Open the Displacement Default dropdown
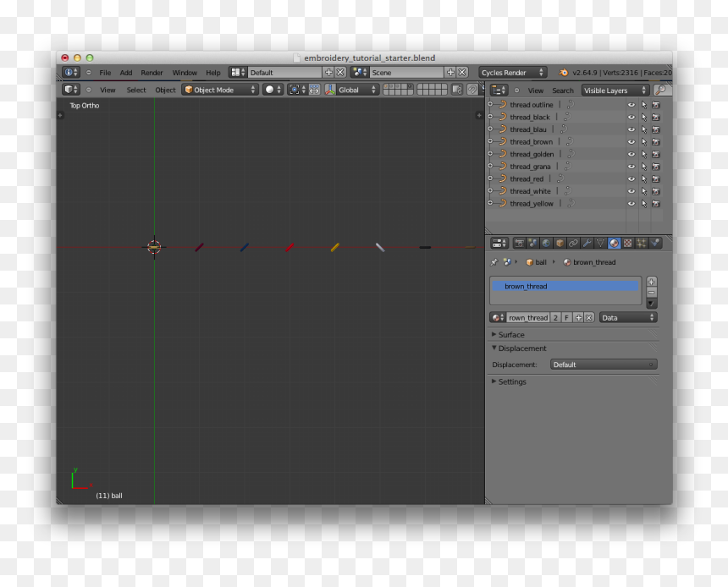This screenshot has height=587, width=728. tap(604, 365)
